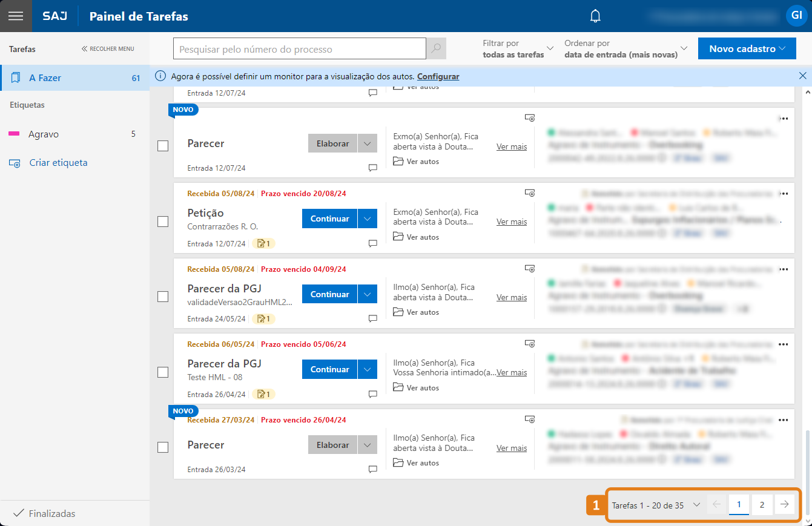
Task: Click Criar etiqueta in sidebar
Action: [58, 163]
